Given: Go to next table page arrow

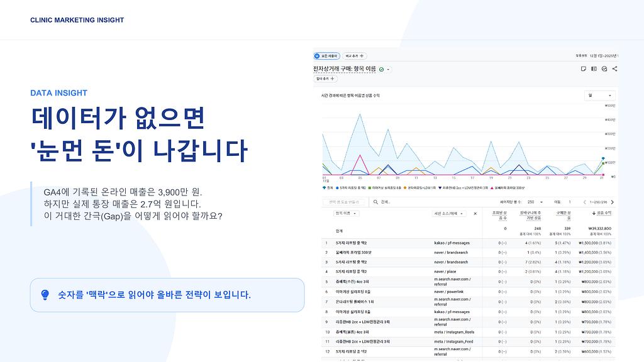Looking at the screenshot, I should (x=613, y=202).
